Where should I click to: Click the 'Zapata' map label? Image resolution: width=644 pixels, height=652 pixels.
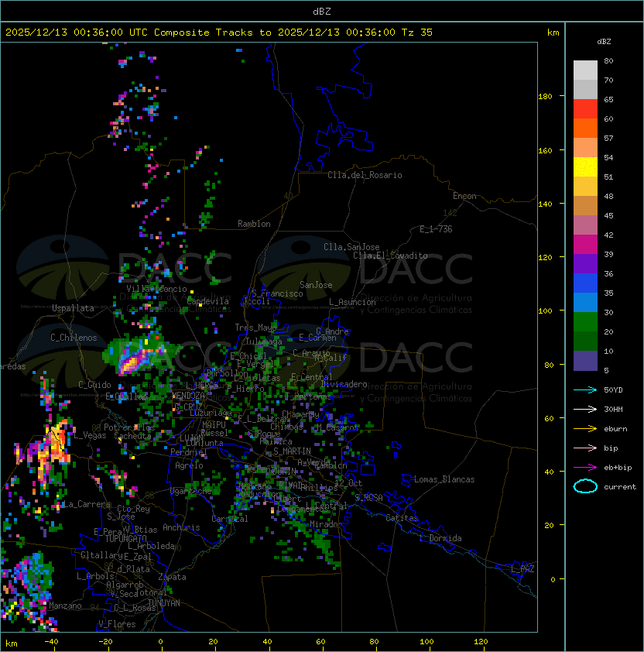click(172, 577)
